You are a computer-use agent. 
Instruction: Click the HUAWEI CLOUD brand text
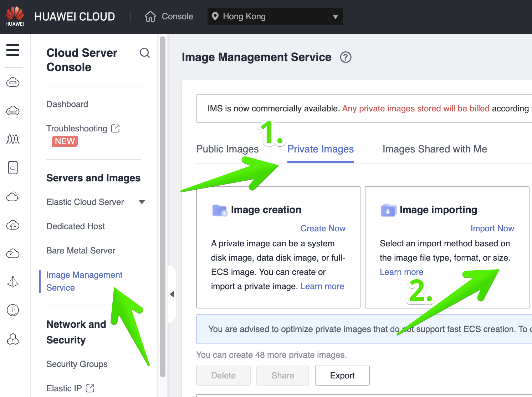pyautogui.click(x=75, y=16)
